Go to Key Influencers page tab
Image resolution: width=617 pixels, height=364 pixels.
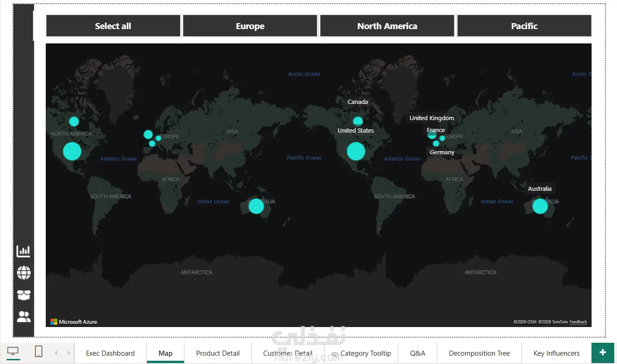click(556, 353)
